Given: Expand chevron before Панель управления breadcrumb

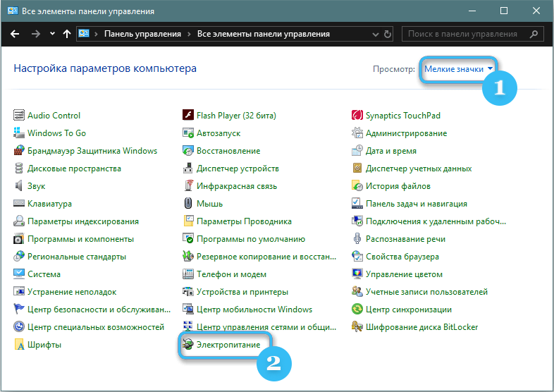Looking at the screenshot, I should click(x=96, y=34).
